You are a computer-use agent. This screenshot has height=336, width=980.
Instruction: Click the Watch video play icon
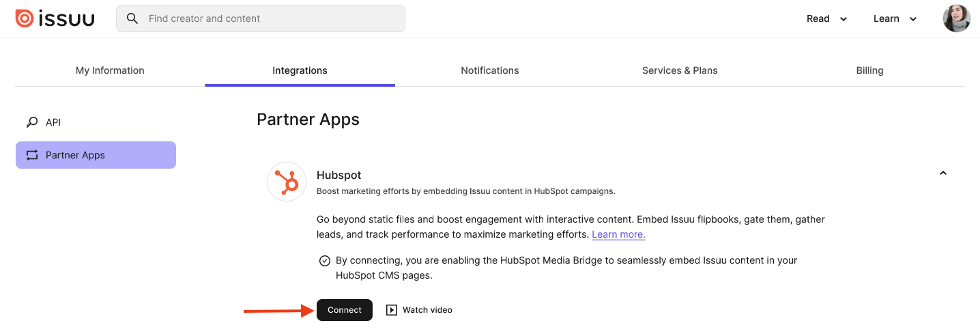click(392, 310)
